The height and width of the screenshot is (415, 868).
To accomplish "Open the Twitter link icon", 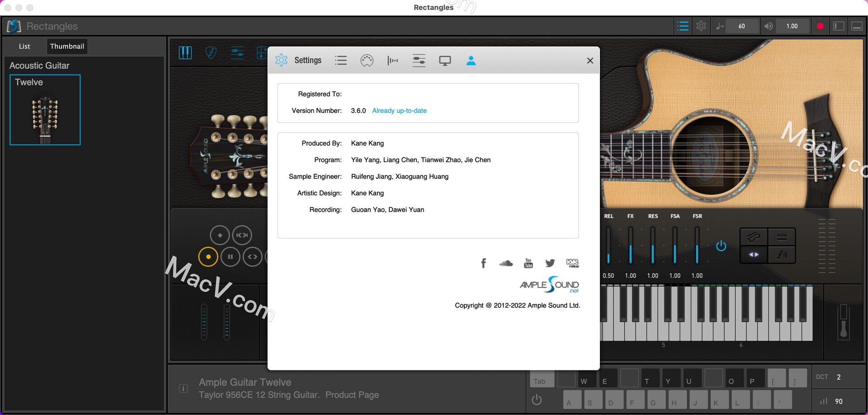I will [550, 263].
